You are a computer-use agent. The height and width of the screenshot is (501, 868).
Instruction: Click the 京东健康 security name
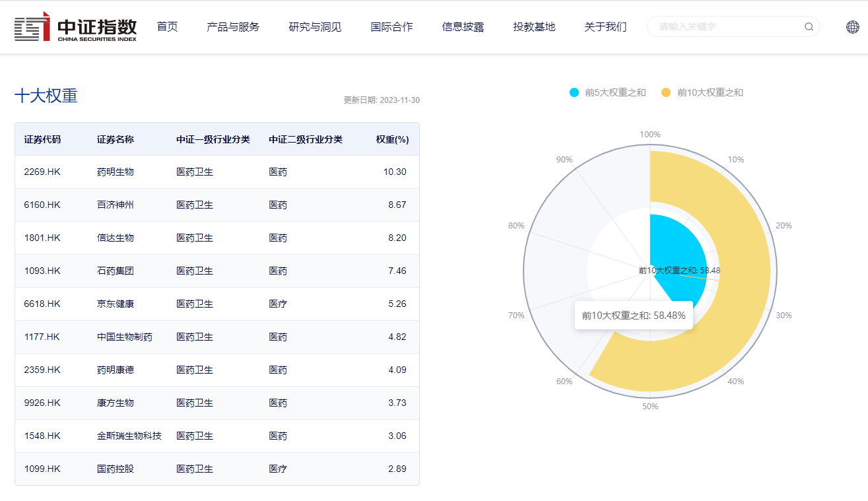(116, 304)
